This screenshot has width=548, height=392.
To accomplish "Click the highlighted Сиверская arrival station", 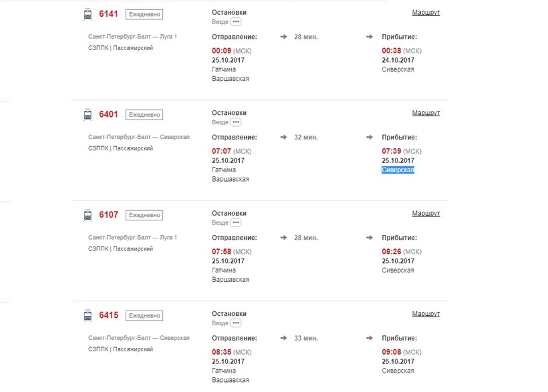I will click(398, 170).
